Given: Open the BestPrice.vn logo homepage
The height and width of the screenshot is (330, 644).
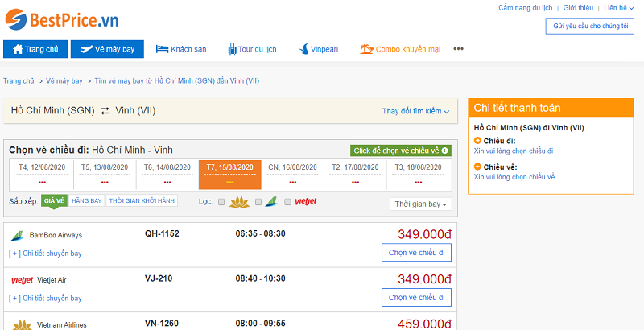Looking at the screenshot, I should point(62,19).
